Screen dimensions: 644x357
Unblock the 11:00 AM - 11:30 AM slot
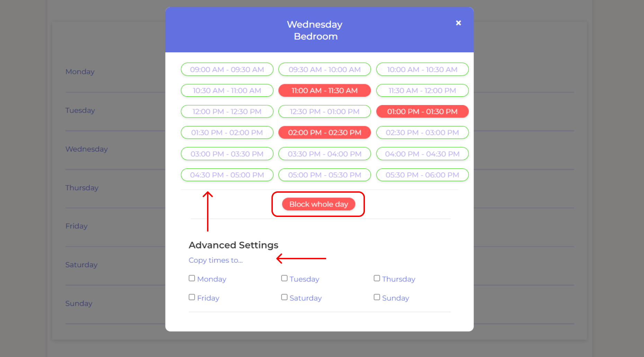coord(324,90)
